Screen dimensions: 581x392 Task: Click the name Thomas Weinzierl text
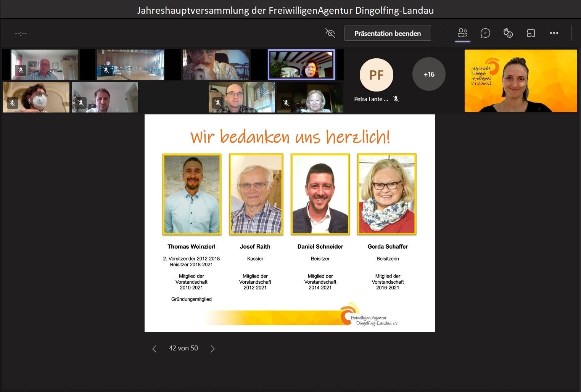(192, 247)
